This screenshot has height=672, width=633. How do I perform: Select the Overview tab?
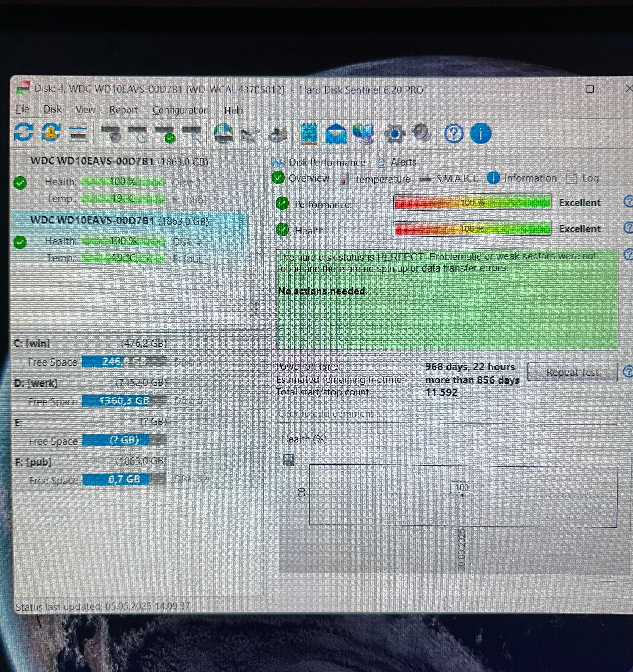[301, 178]
